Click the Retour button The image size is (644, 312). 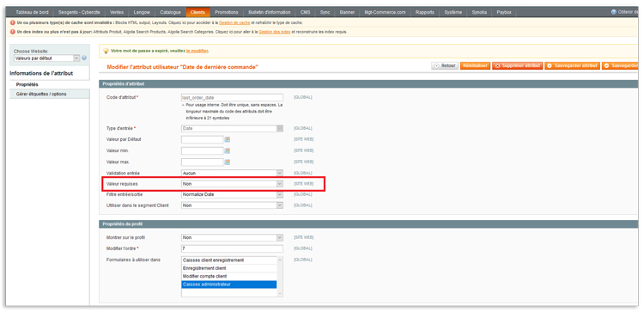[445, 66]
